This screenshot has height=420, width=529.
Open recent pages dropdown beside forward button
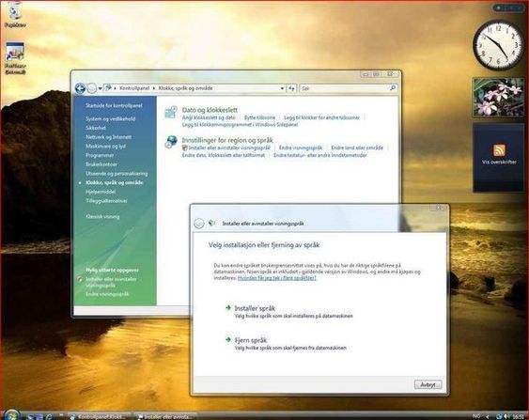pyautogui.click(x=101, y=88)
